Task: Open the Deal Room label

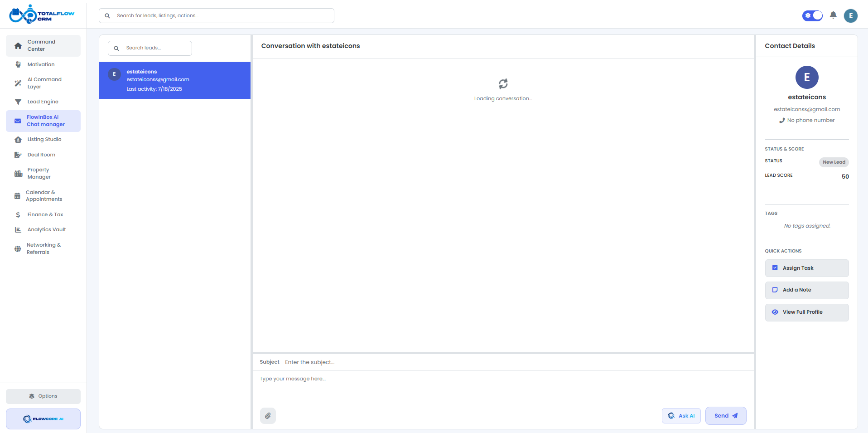Action: click(41, 155)
